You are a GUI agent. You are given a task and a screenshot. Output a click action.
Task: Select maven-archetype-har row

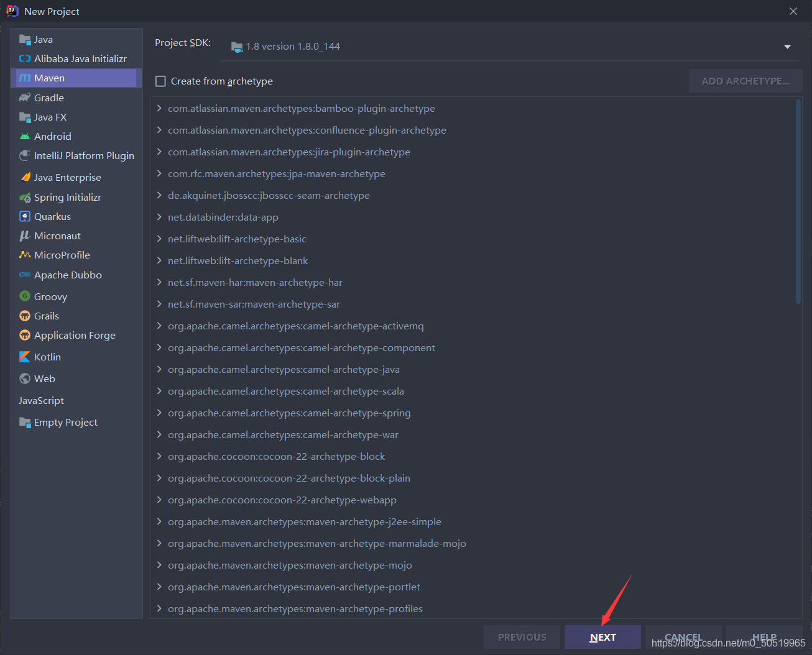pos(476,282)
